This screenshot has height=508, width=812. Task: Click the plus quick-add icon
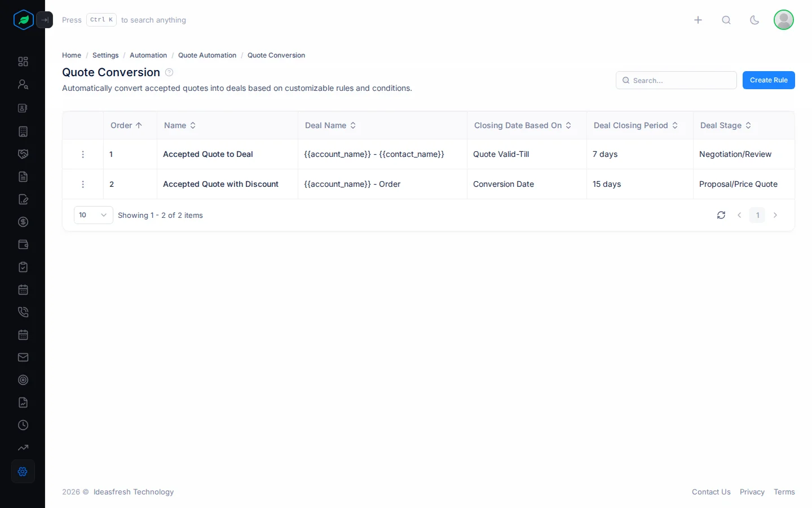698,20
